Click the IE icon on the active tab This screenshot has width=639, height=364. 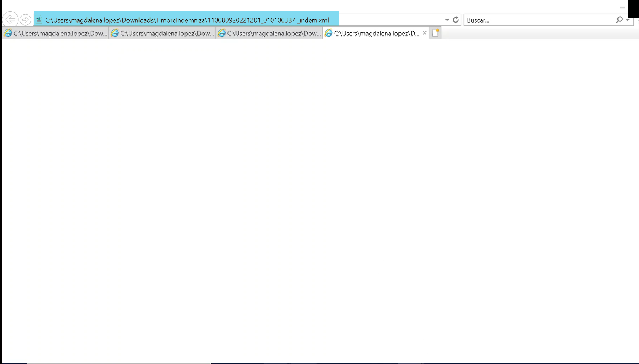[329, 33]
